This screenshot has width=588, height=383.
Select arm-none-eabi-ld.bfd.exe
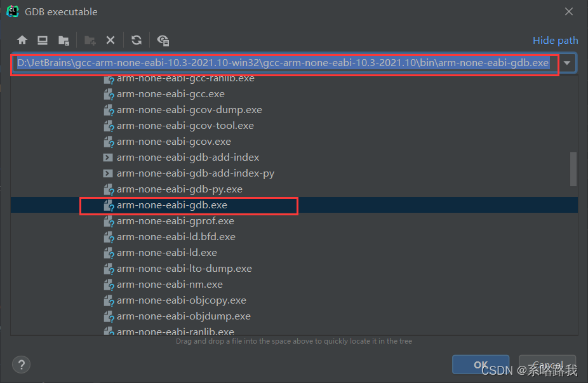coord(176,237)
